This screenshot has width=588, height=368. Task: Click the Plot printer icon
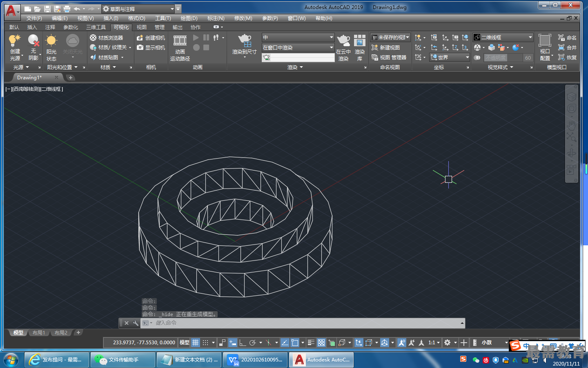(67, 9)
